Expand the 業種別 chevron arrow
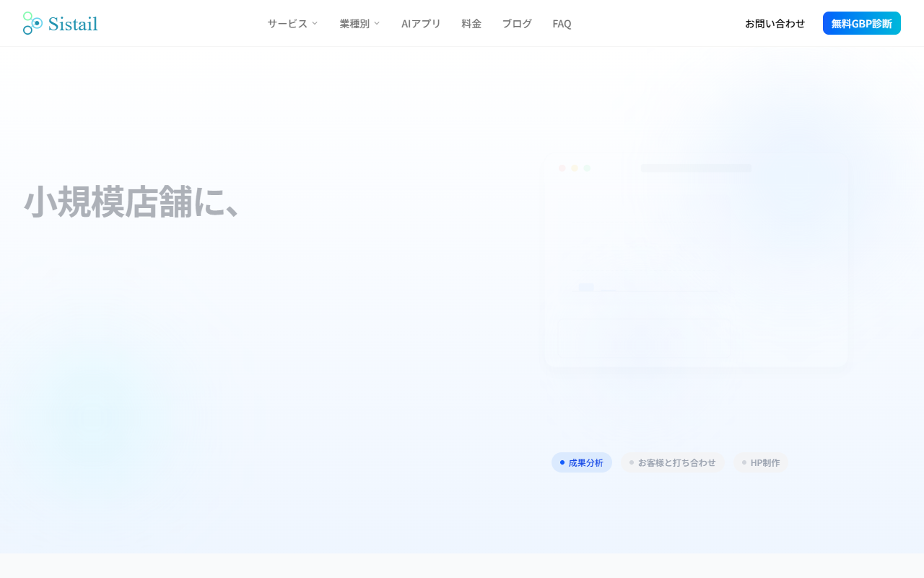Screen dimensions: 924x578 tap(377, 23)
